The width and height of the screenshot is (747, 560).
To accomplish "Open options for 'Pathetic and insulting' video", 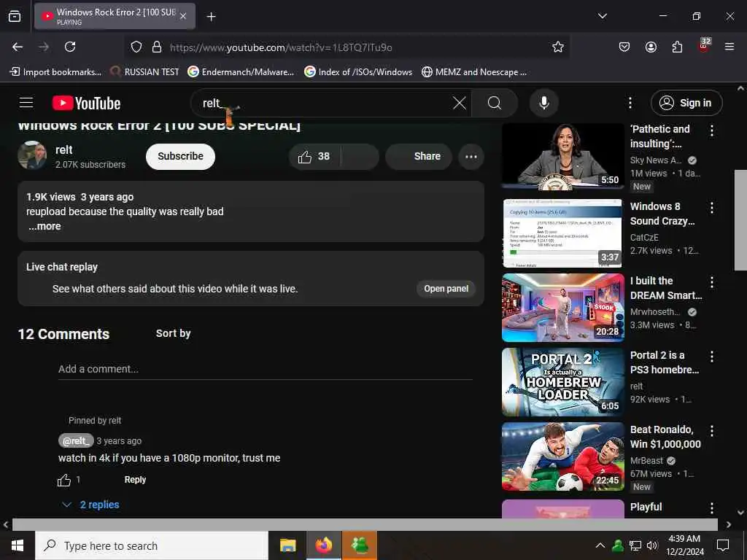I will point(712,131).
